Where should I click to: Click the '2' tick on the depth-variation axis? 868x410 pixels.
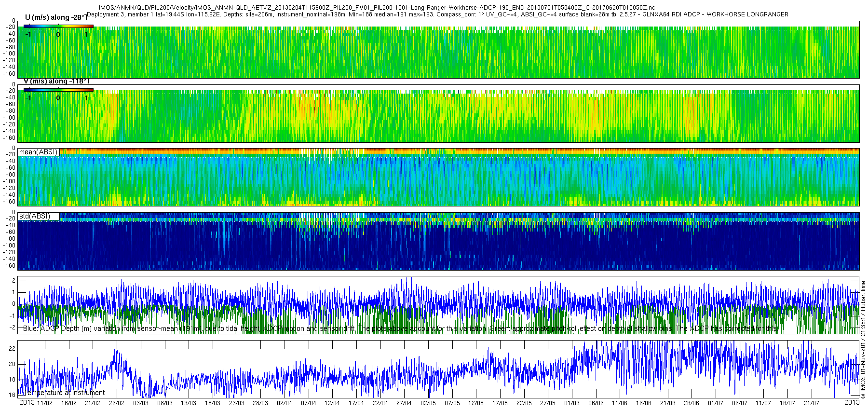pos(14,281)
